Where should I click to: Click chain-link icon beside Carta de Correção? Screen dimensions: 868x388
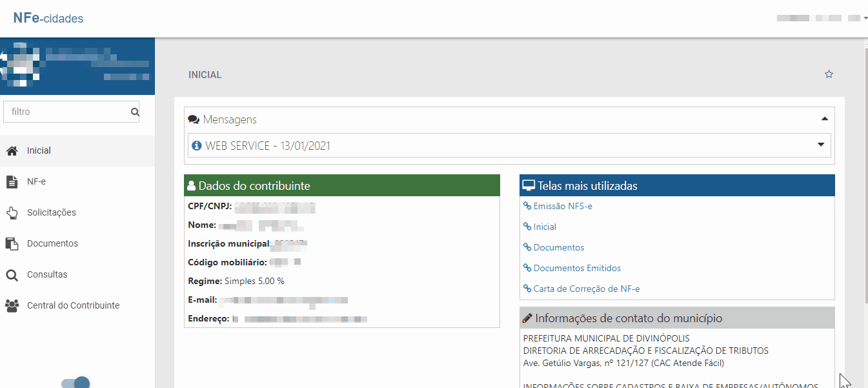coord(527,289)
